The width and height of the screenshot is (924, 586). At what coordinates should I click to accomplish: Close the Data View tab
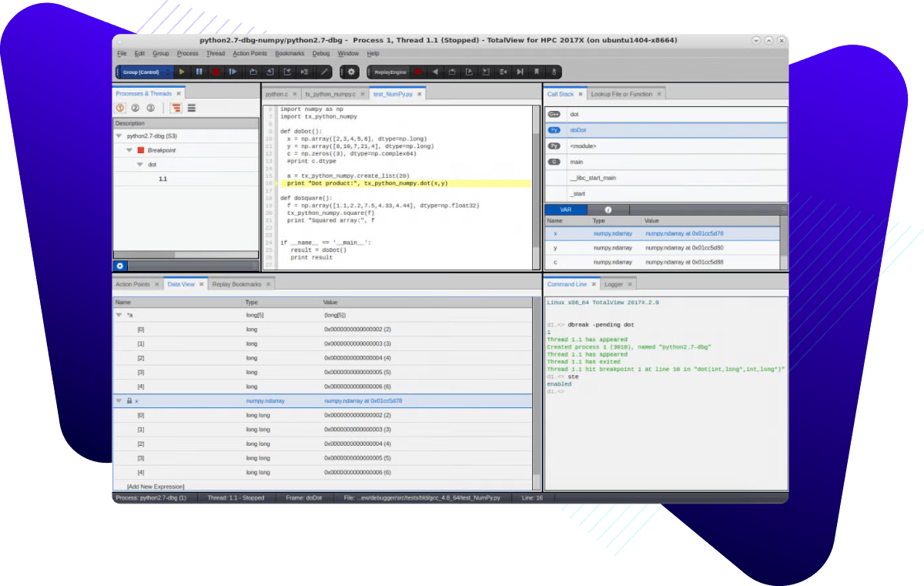coord(202,284)
